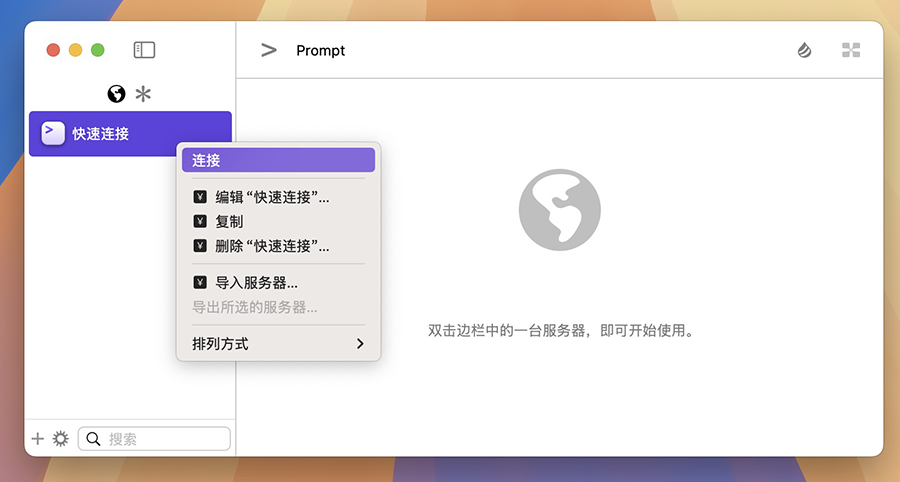Click the green full-screen window button
Screen dimensions: 900x482
pyautogui.click(x=97, y=50)
